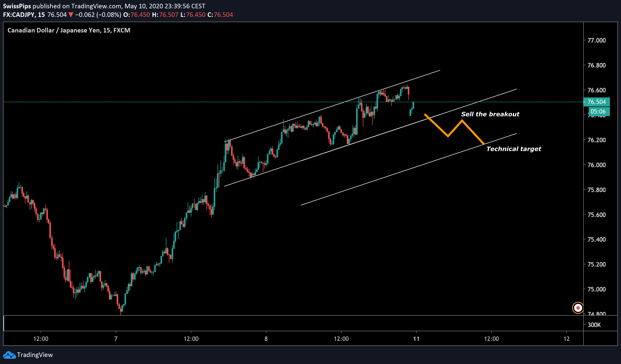Click the date label 11 on time axis
The height and width of the screenshot is (364, 621).
416,339
